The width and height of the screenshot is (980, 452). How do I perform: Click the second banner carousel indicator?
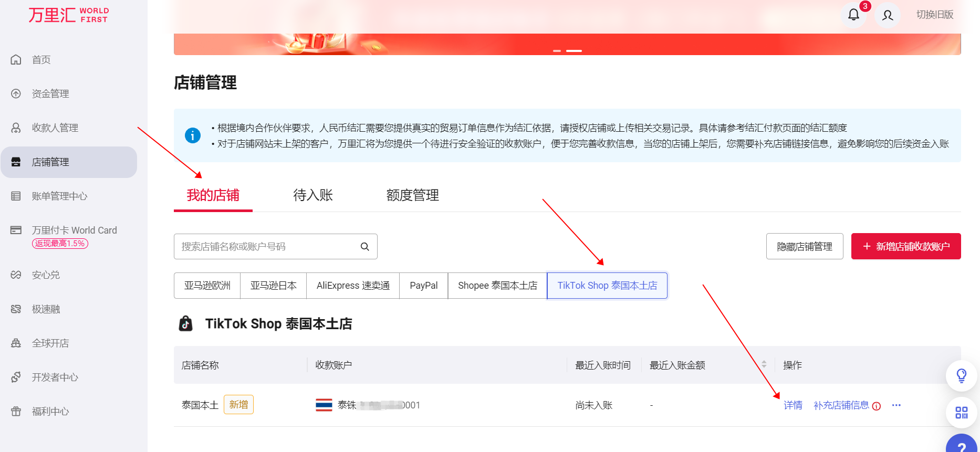pos(574,51)
